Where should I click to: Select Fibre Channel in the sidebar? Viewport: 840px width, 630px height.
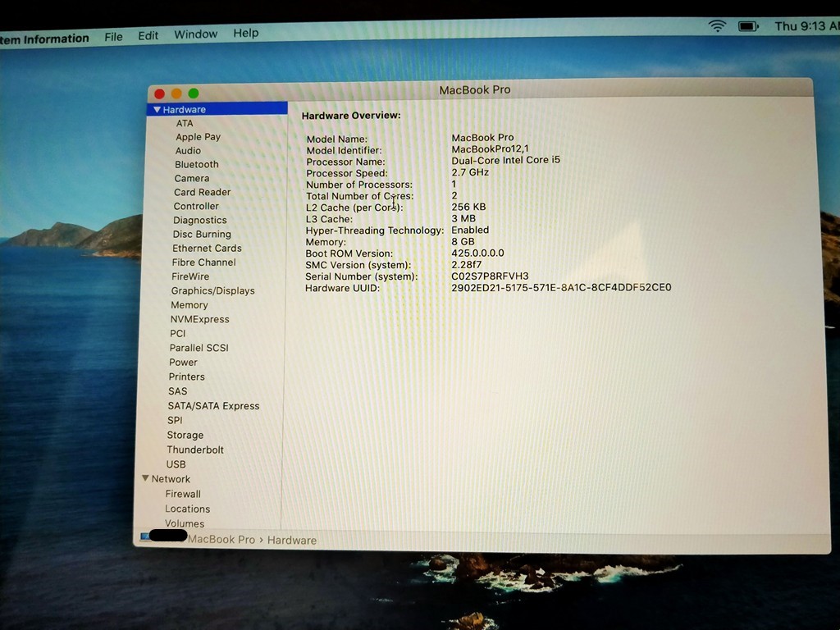coord(203,262)
